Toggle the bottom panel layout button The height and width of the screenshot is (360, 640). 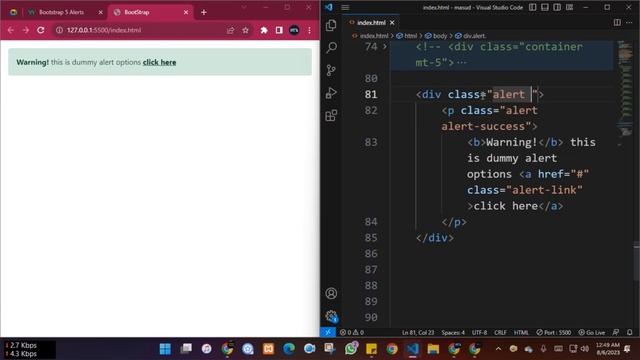point(545,7)
